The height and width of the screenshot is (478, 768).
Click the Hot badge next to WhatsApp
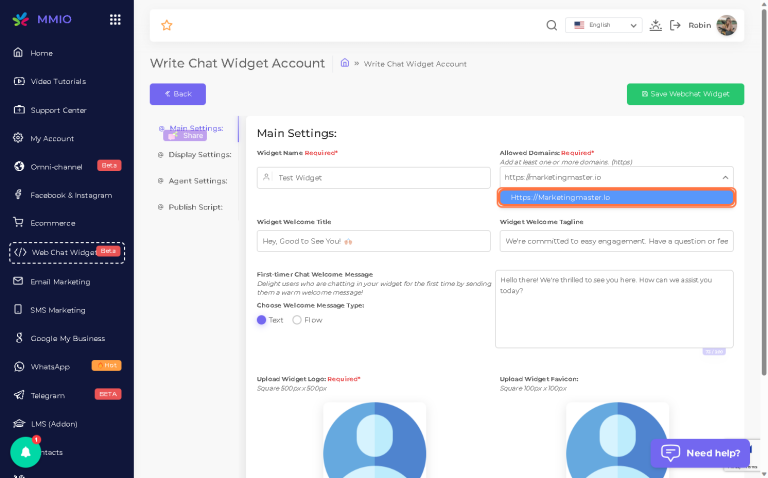tap(106, 365)
